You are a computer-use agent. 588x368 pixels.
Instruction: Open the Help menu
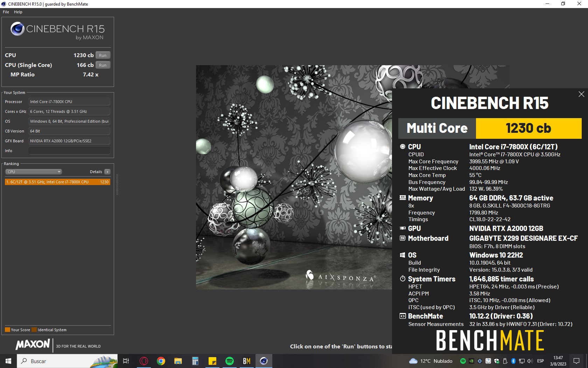(x=18, y=12)
